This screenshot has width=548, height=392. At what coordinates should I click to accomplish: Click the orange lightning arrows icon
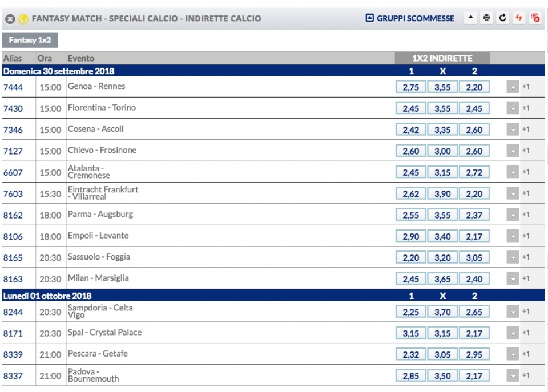[x=519, y=18]
